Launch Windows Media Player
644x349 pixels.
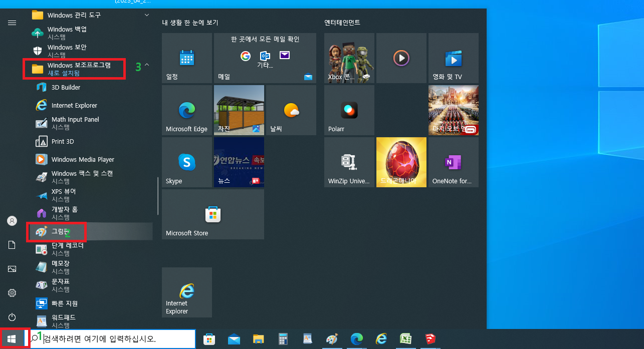90,160
